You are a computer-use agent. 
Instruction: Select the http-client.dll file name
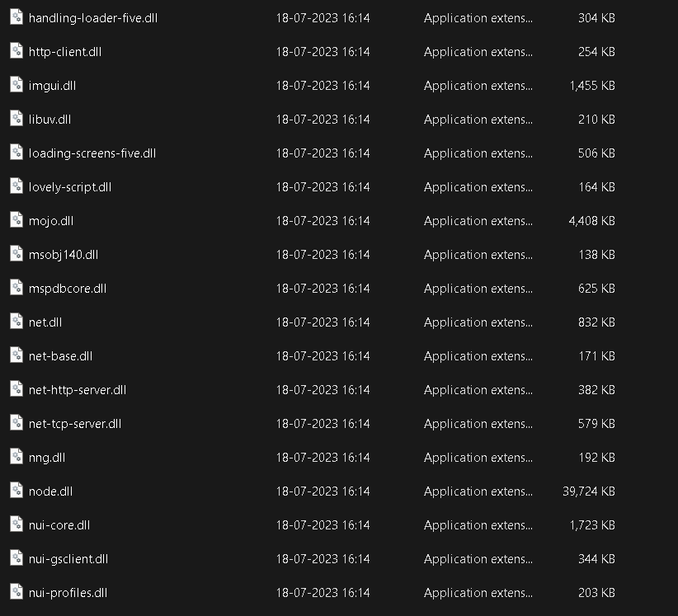[x=65, y=52]
